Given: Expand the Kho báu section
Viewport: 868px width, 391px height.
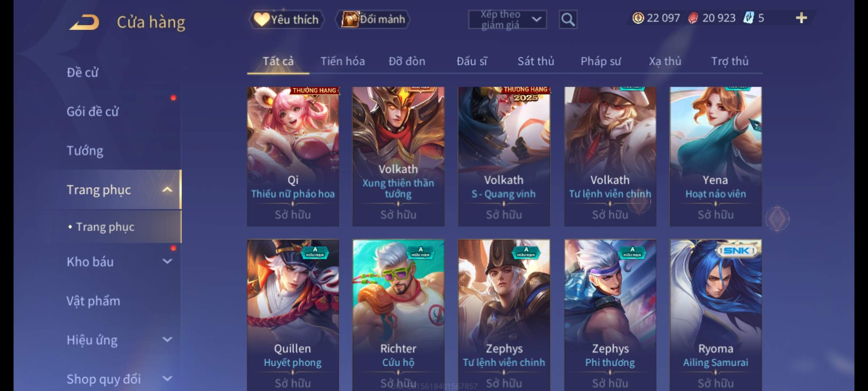Looking at the screenshot, I should [167, 261].
